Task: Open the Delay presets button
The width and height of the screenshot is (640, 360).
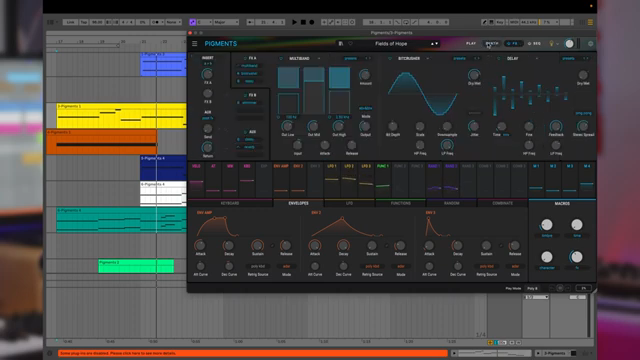Action: coord(569,58)
